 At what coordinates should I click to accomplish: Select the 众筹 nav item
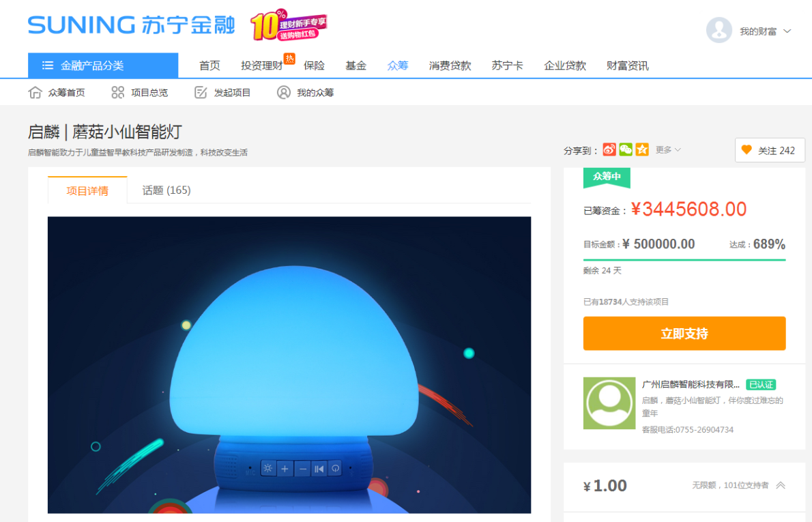(398, 66)
